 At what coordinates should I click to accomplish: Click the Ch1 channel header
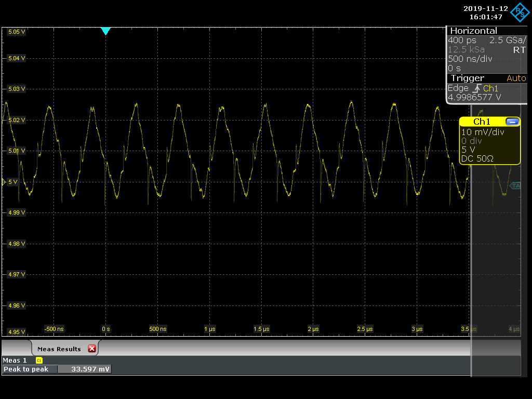coord(482,122)
